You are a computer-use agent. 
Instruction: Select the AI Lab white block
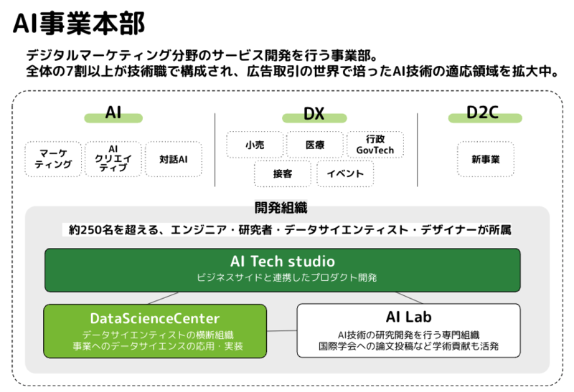pyautogui.click(x=408, y=330)
